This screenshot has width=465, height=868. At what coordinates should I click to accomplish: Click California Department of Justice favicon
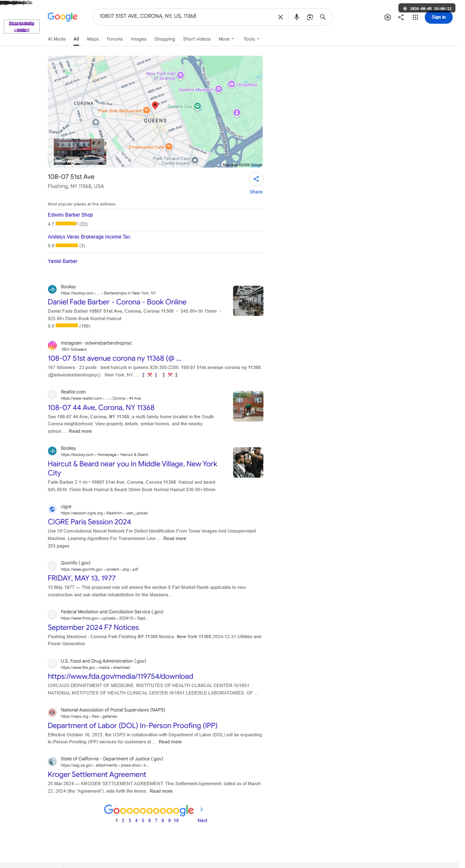tap(52, 762)
